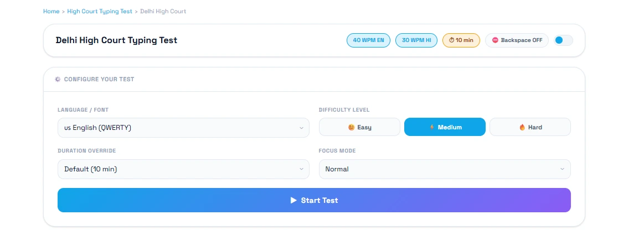The image size is (644, 246).
Task: Click the Difficulty Level label
Action: point(345,109)
